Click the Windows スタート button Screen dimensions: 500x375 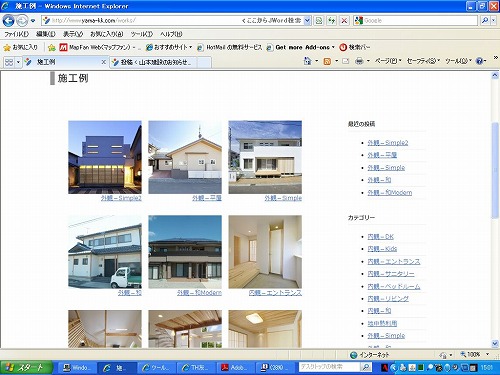click(26, 367)
